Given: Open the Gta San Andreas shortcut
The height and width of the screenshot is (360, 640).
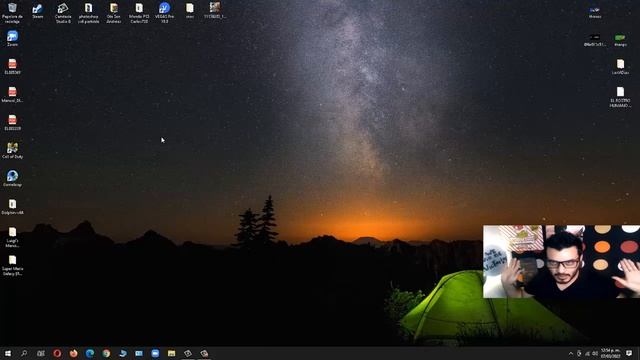Looking at the screenshot, I should (113, 13).
